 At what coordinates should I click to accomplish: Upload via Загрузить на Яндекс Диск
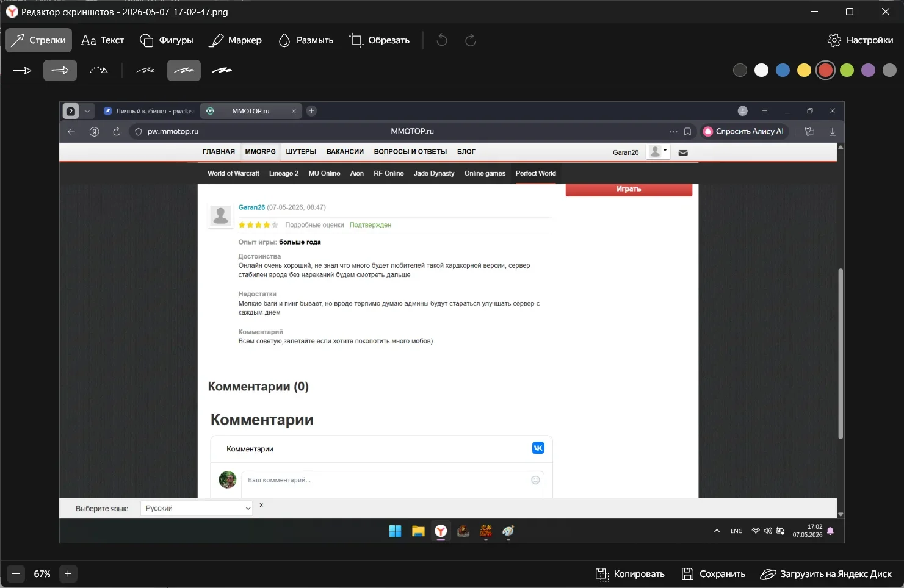pos(825,574)
